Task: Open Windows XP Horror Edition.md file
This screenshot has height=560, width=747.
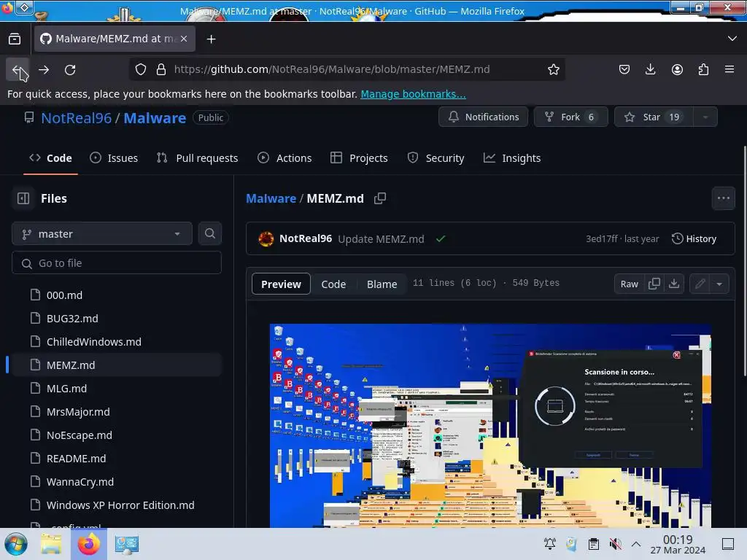Action: [120, 505]
